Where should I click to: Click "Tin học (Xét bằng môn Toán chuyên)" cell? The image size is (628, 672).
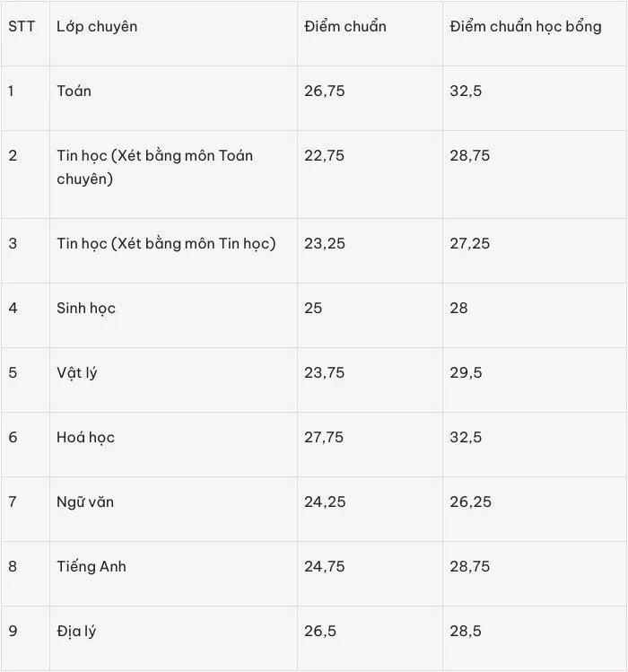click(x=173, y=174)
